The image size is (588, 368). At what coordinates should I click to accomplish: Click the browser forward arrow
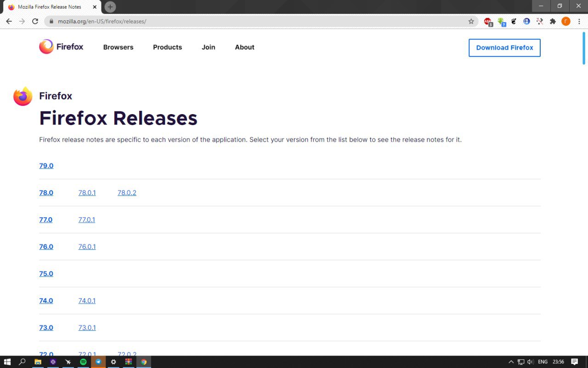point(22,21)
